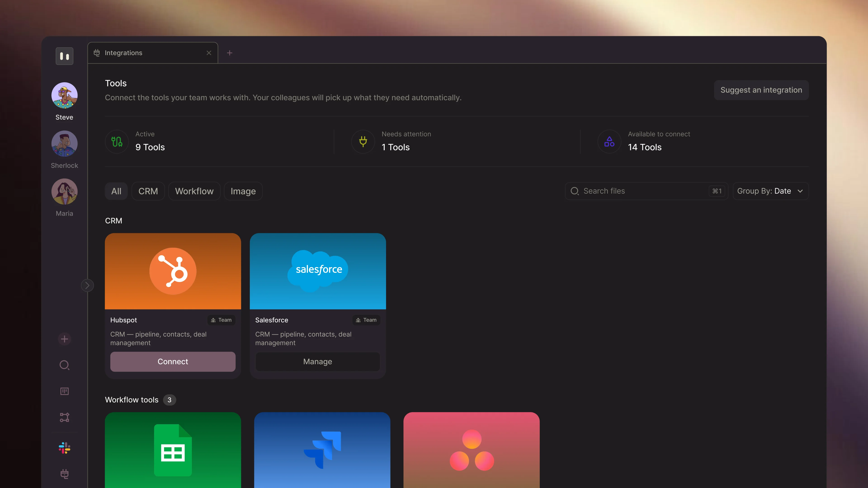
Task: Select the Workflow filter chip
Action: [194, 191]
